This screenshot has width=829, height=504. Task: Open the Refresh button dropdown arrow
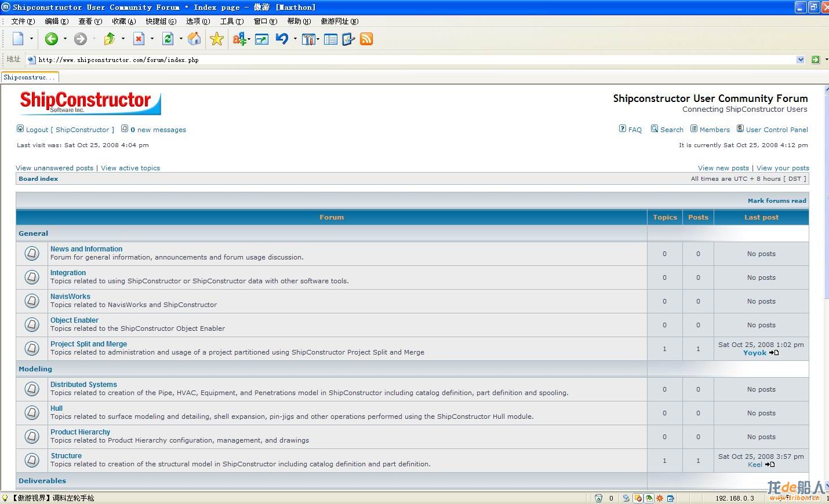(x=181, y=39)
